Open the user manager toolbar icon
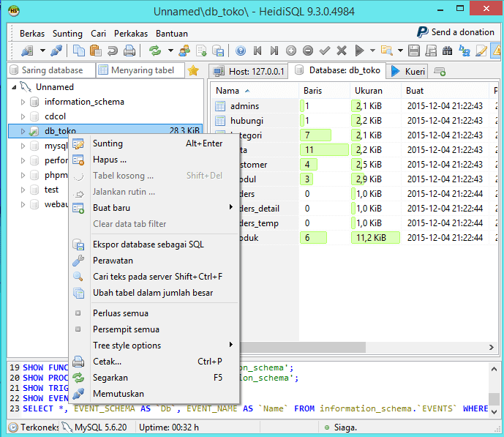 (184, 51)
